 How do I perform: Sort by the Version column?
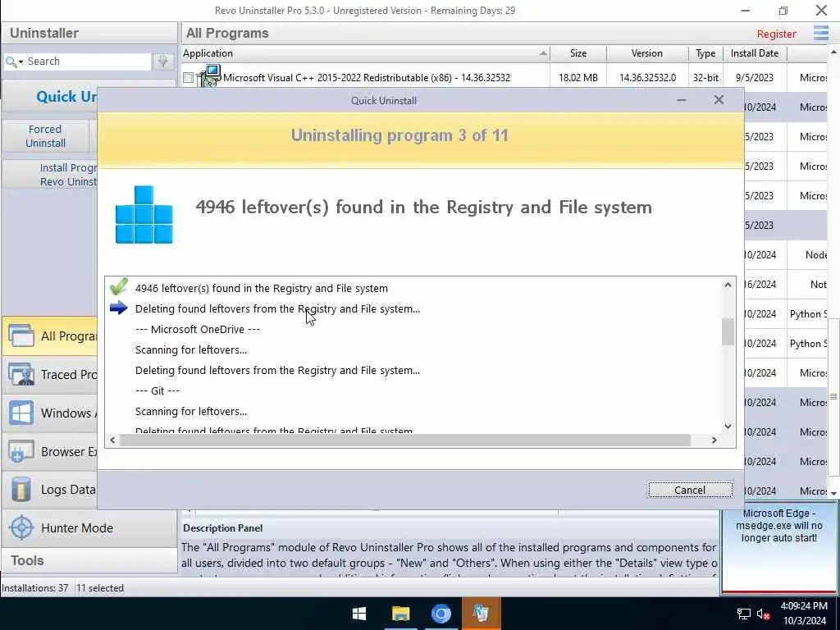coord(647,53)
